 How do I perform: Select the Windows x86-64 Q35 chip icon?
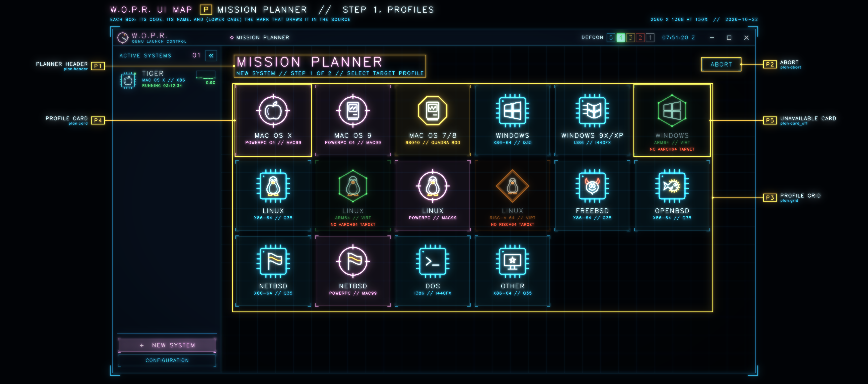click(512, 111)
